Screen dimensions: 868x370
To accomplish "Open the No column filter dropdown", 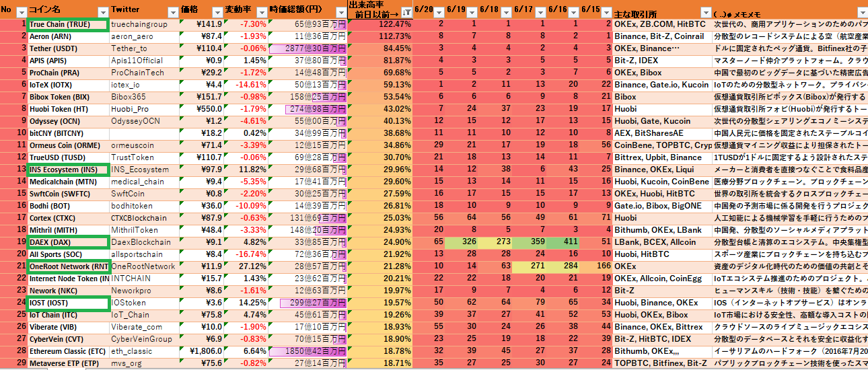I will pyautogui.click(x=21, y=12).
